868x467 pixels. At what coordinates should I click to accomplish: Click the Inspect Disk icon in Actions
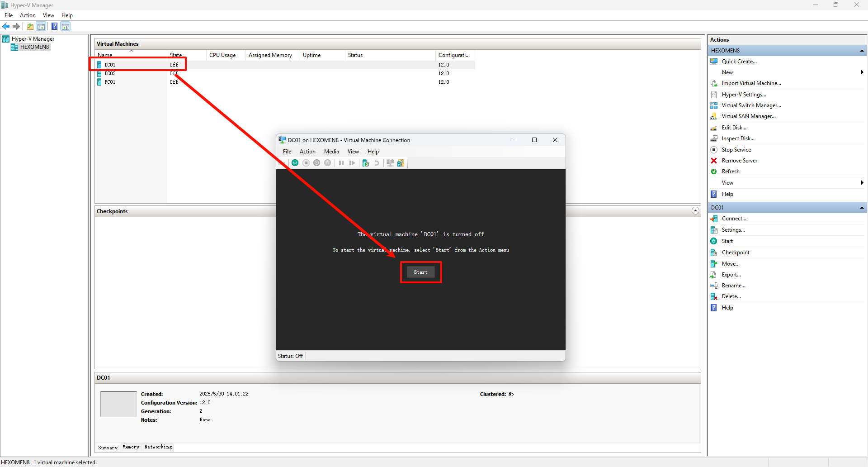[714, 138]
